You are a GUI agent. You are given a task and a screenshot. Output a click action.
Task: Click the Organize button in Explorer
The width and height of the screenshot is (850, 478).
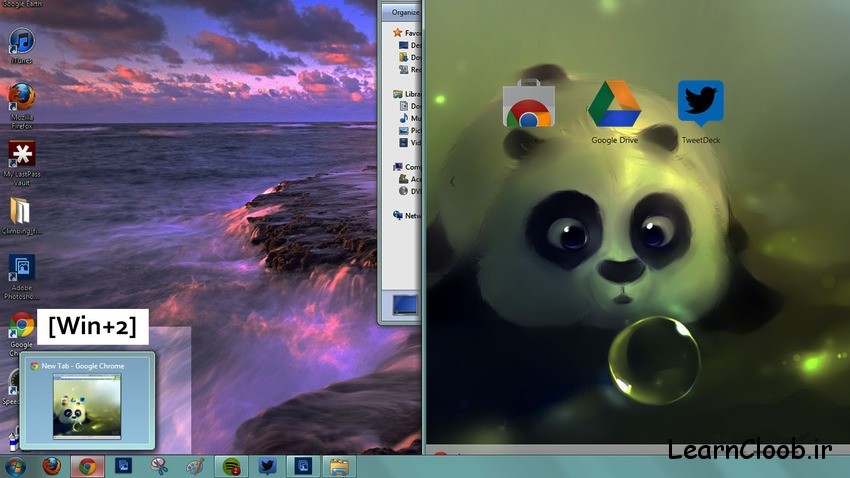(x=404, y=12)
